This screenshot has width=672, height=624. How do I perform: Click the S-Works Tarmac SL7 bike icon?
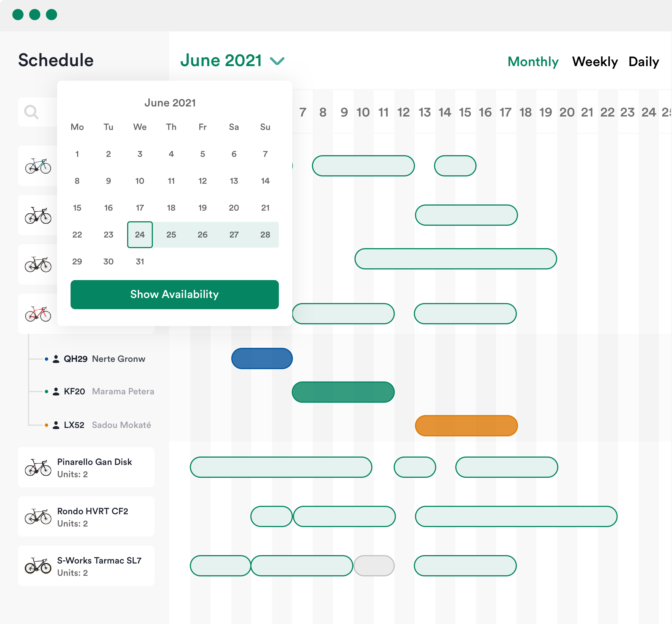tap(38, 566)
